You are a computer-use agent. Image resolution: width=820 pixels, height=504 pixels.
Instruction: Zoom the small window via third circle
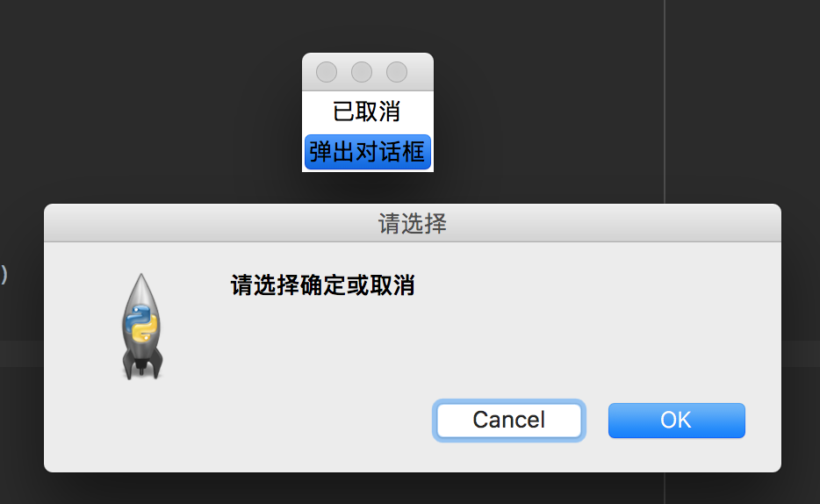pos(397,72)
